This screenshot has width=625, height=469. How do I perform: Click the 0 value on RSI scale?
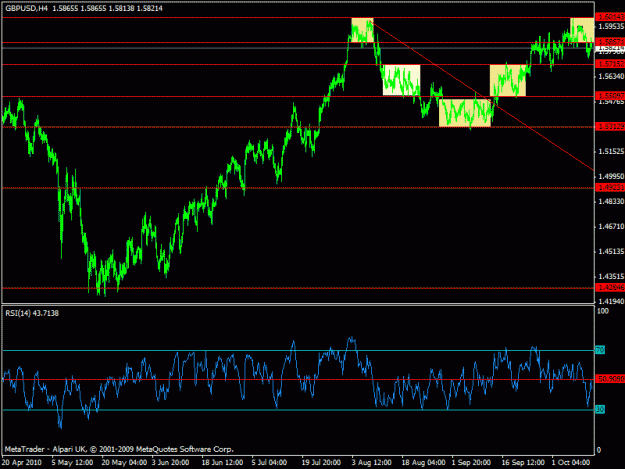pyautogui.click(x=598, y=450)
